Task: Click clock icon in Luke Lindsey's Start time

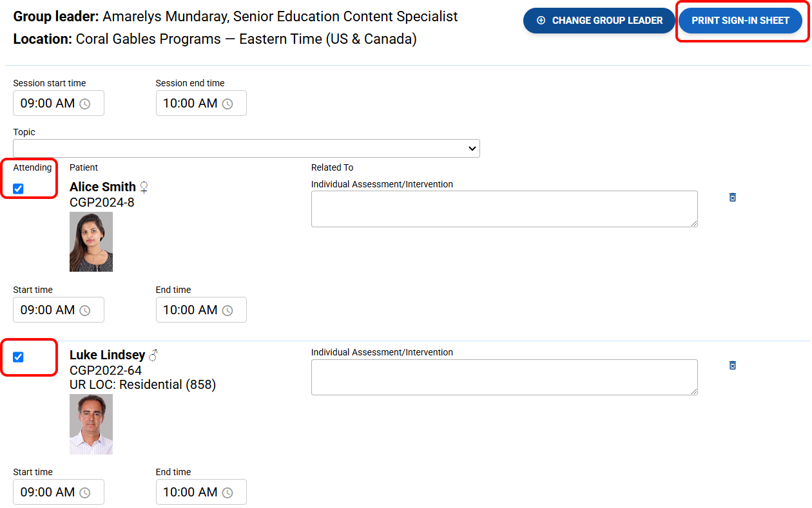Action: (84, 493)
